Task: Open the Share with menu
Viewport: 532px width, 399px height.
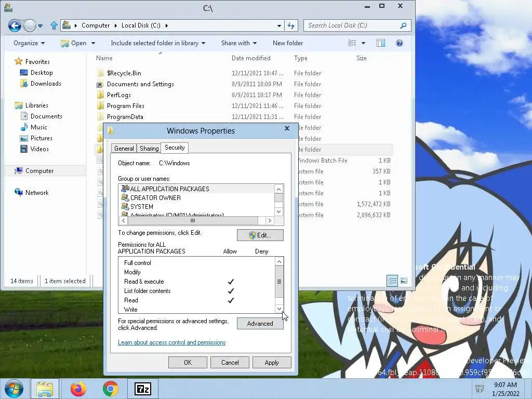Action: pos(239,43)
